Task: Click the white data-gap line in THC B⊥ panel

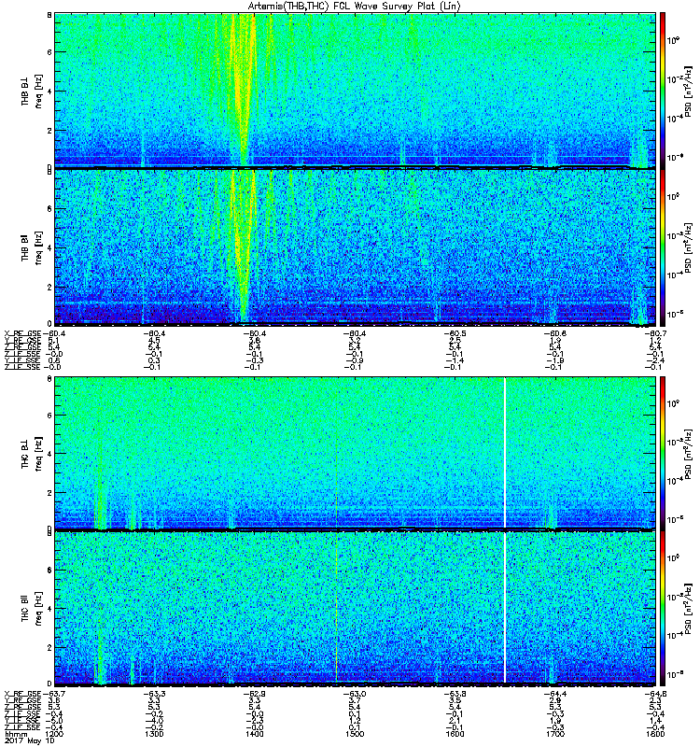Action: (505, 453)
